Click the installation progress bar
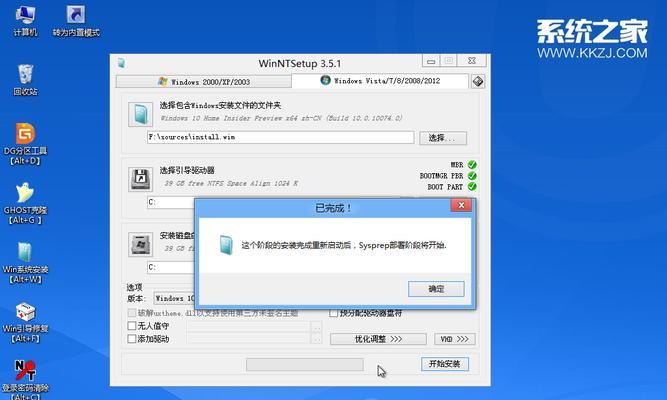 [305, 365]
